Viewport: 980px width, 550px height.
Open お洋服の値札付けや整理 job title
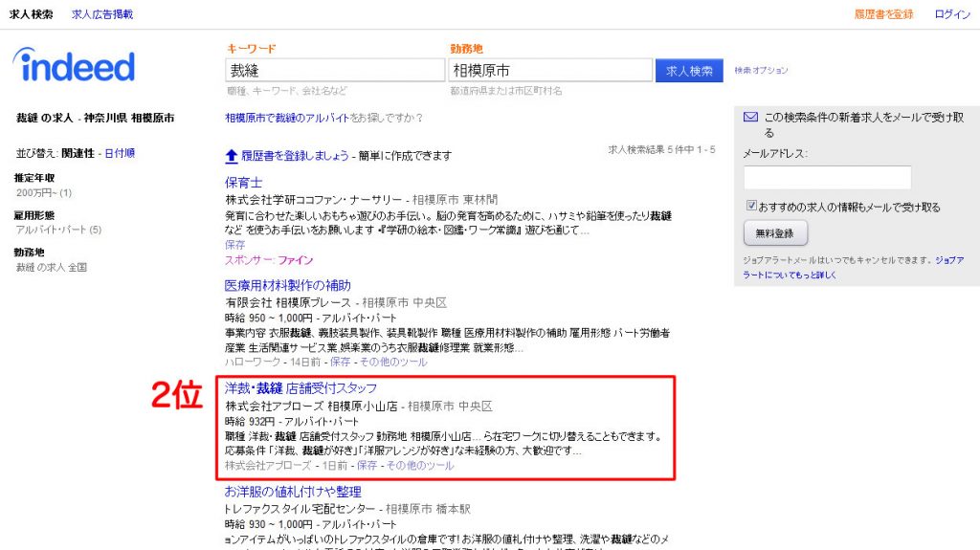coord(293,492)
